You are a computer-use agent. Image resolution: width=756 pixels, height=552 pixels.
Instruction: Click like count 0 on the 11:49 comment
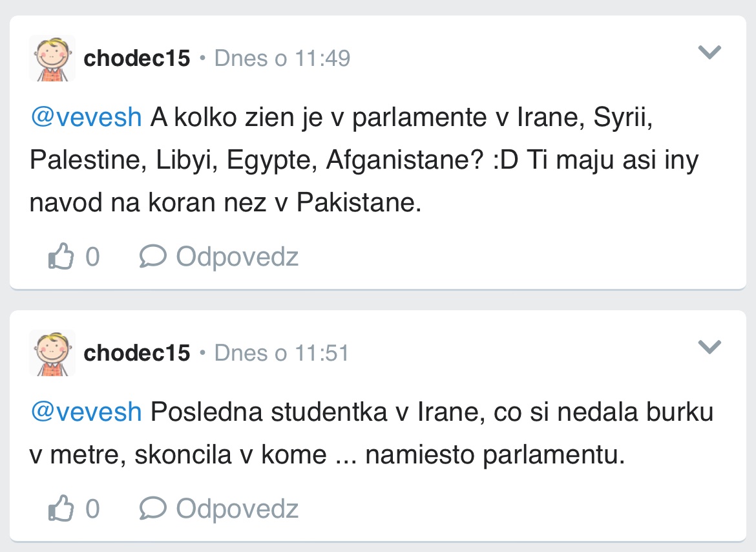click(92, 257)
